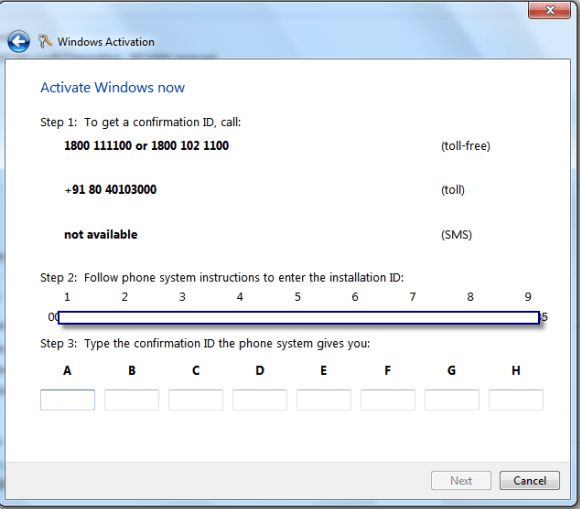Viewport: 580px width, 509px height.
Task: Click the '(toll-free)' label
Action: pos(465,146)
